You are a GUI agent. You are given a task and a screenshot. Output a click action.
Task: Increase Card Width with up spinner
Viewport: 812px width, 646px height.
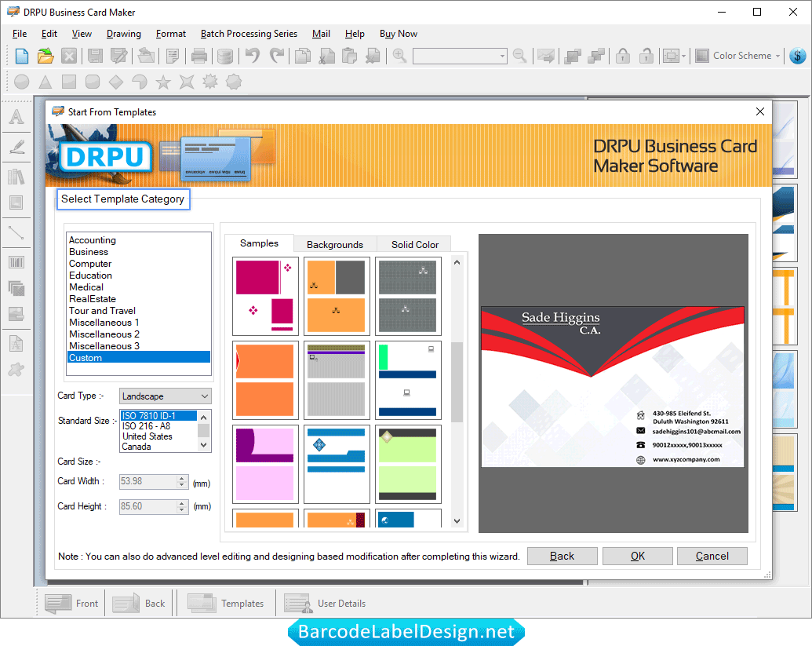coord(181,478)
